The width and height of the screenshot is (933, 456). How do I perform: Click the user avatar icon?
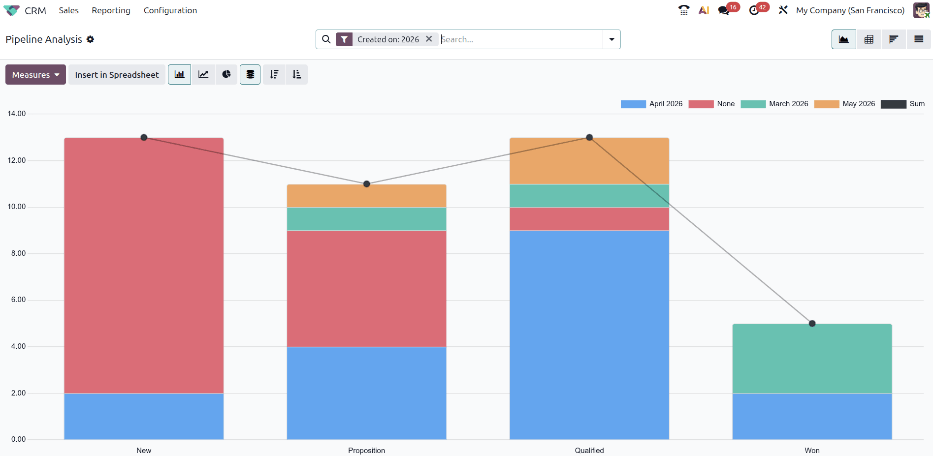pyautogui.click(x=921, y=10)
